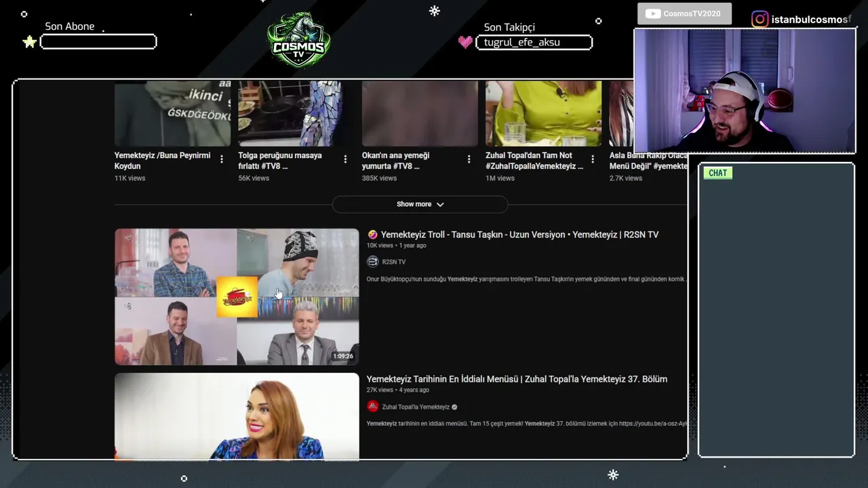The height and width of the screenshot is (488, 868).
Task: Click emoji icon before Yemekteyiz Troll title
Action: pos(372,235)
